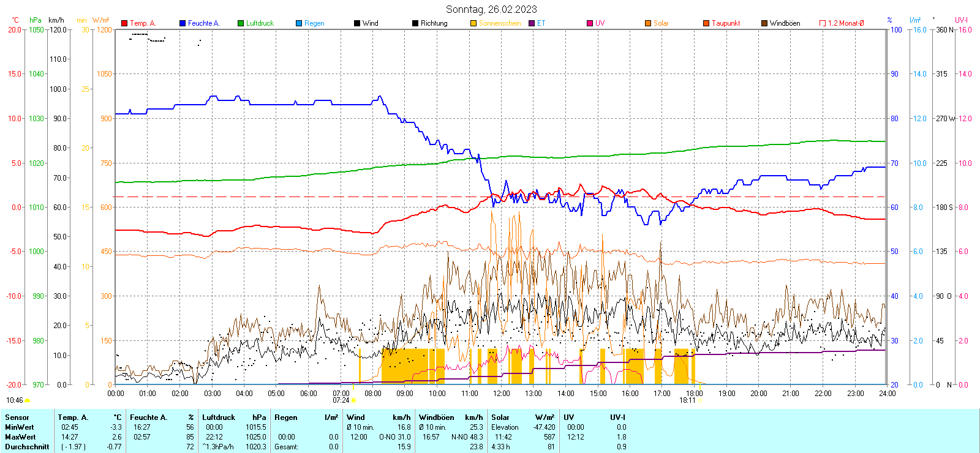Click the red Temp. A. legend square
Image resolution: width=980 pixels, height=453 pixels.
tap(124, 23)
